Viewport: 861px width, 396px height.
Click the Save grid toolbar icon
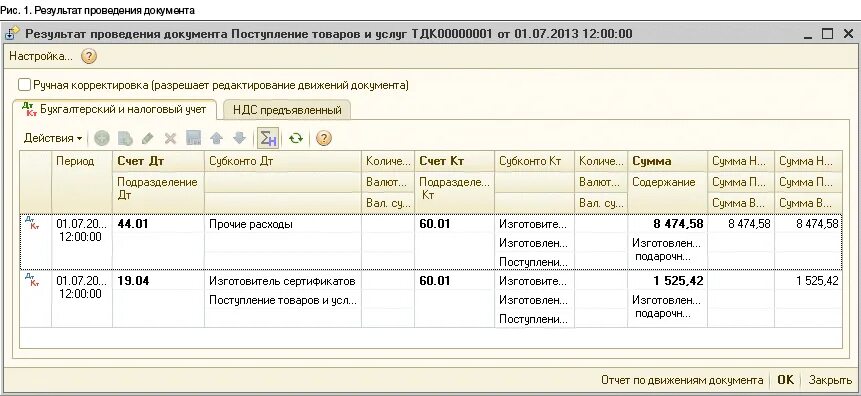coord(193,138)
